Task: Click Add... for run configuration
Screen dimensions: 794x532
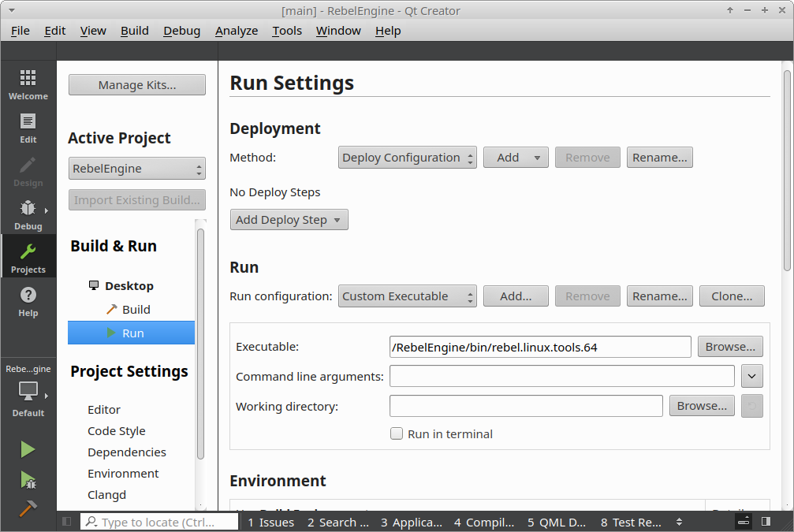Action: (x=516, y=296)
